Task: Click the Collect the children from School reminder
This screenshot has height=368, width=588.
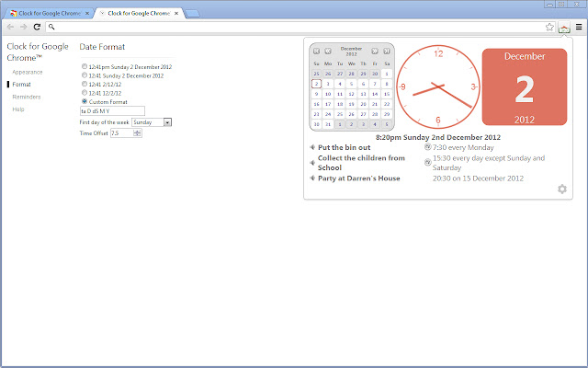Action: (361, 163)
